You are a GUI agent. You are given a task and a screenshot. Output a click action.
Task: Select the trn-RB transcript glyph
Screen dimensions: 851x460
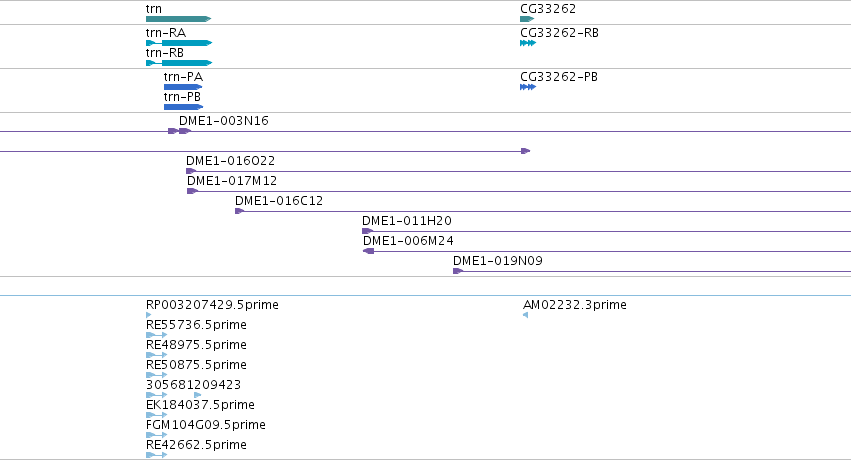tap(179, 63)
